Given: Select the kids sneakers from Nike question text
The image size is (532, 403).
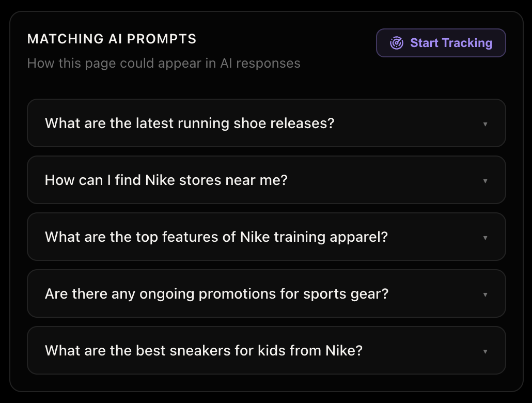Looking at the screenshot, I should coord(204,350).
